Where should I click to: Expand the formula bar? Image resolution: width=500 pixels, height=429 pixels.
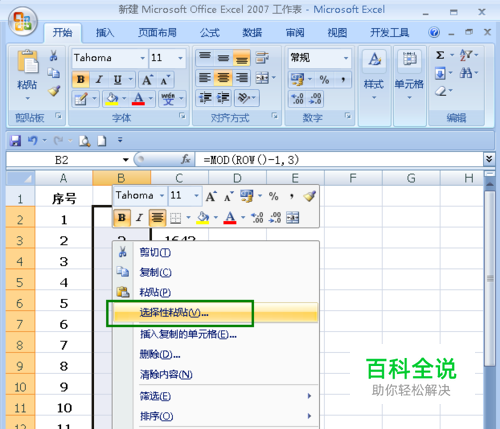tap(489, 159)
